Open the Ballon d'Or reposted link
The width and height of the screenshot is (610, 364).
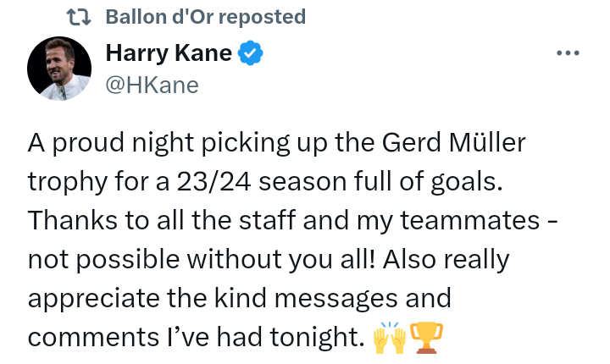click(205, 17)
